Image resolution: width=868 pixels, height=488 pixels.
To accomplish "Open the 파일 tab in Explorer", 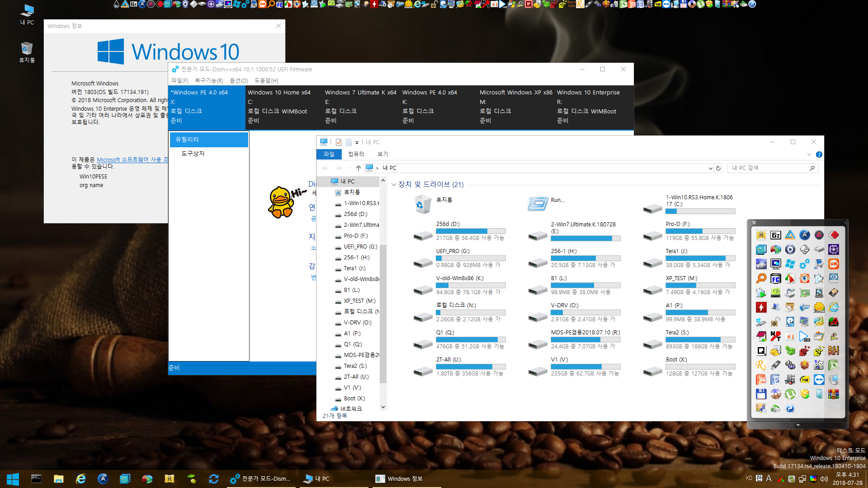I will pos(329,154).
